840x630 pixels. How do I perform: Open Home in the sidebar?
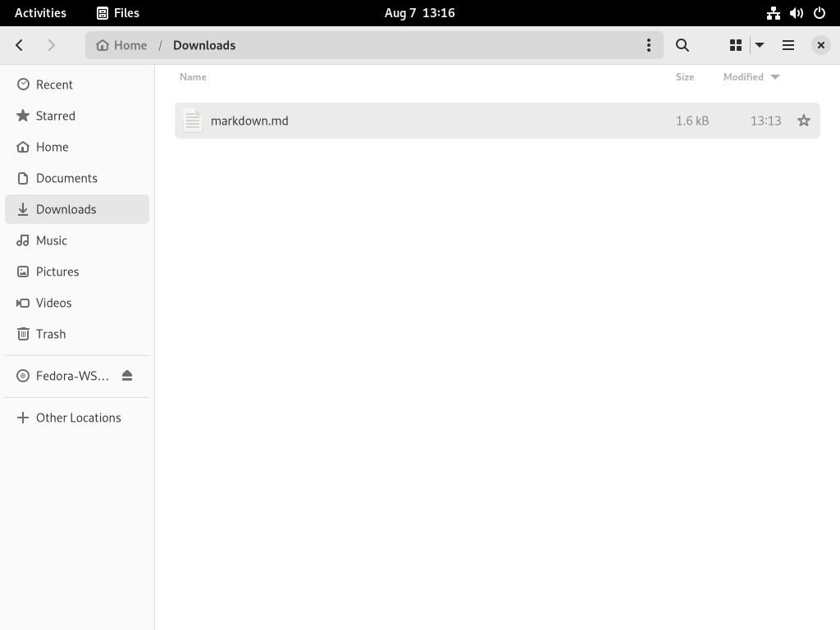tap(77, 147)
